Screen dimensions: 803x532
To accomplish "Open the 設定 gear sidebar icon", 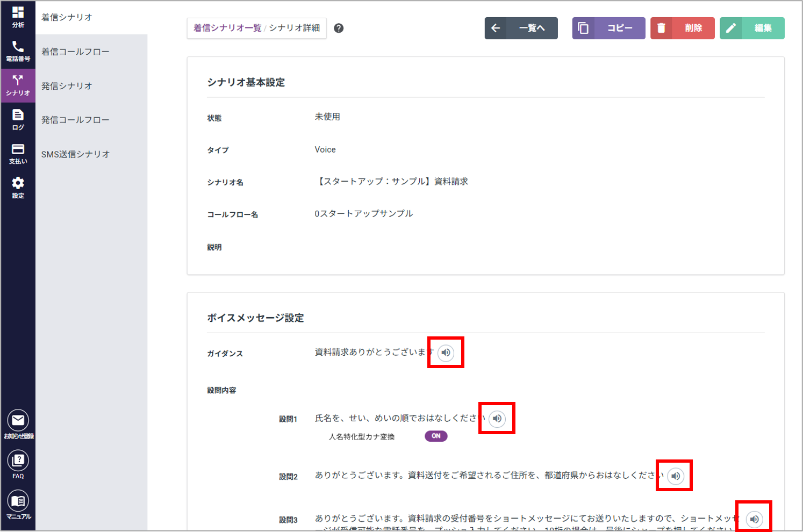I will (18, 188).
